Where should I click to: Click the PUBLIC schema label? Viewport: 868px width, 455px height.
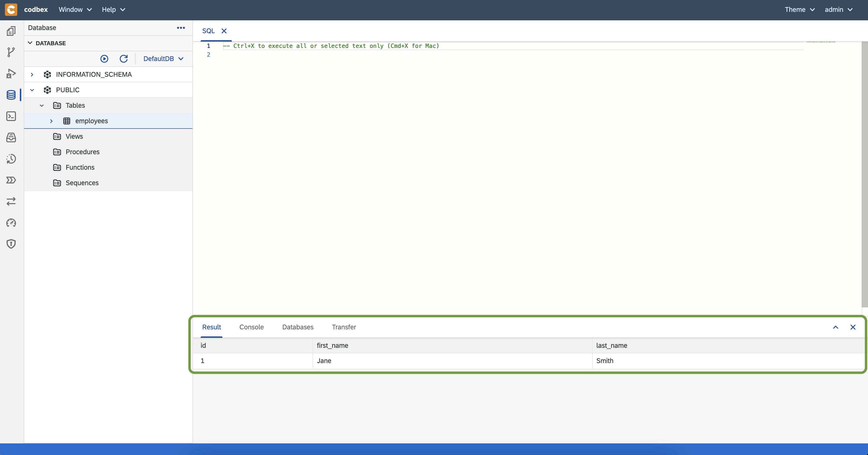pyautogui.click(x=68, y=90)
